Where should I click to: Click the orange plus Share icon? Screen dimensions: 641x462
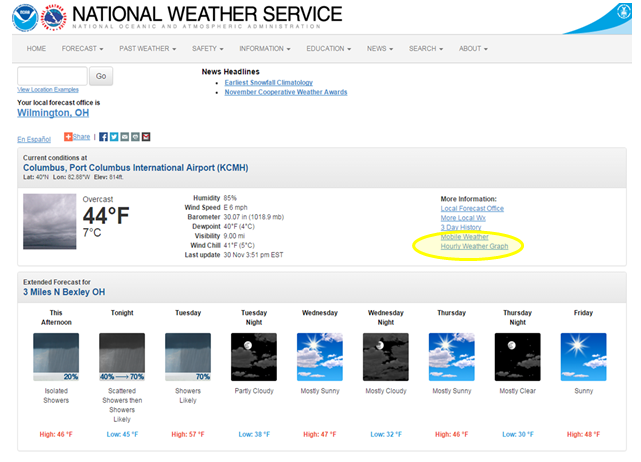[68, 137]
